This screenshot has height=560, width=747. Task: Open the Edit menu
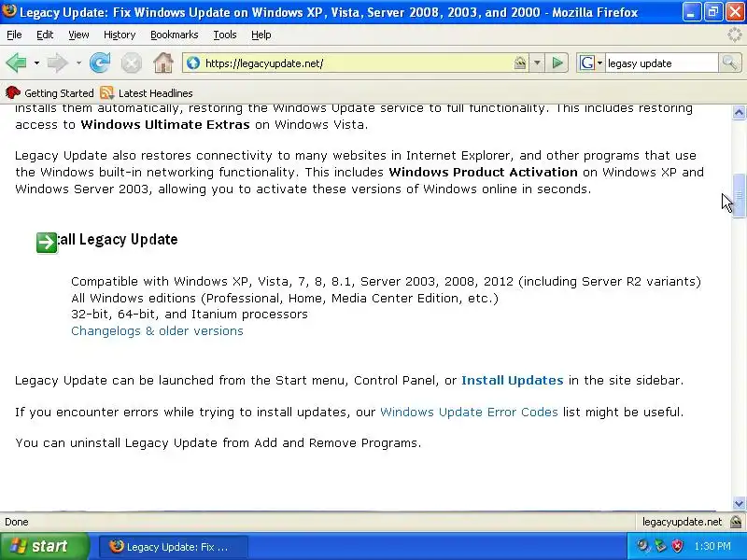pos(45,35)
